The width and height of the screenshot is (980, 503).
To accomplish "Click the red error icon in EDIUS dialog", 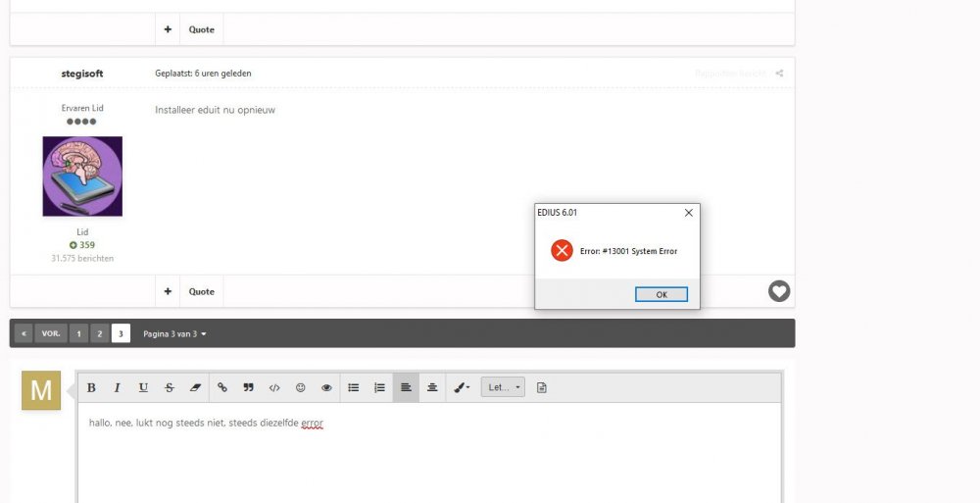I will 562,251.
